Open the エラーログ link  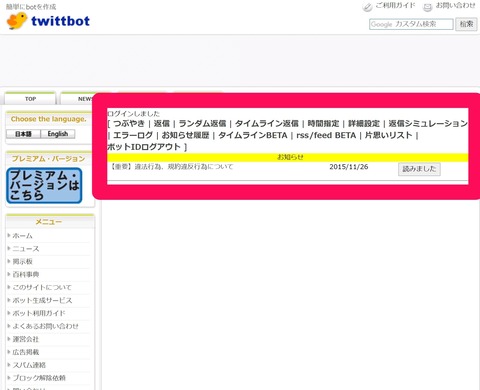tap(133, 135)
